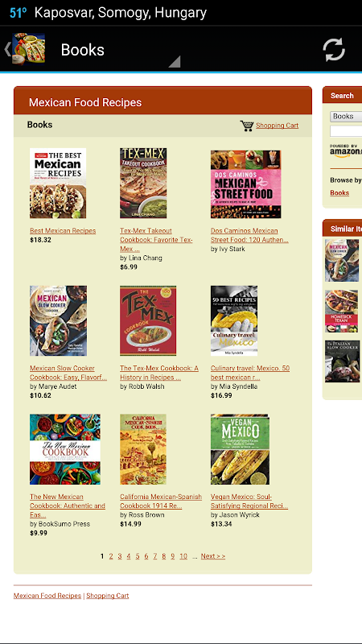This screenshot has height=644, width=362.
Task: Open the Shopping Cart link near top
Action: (x=277, y=126)
